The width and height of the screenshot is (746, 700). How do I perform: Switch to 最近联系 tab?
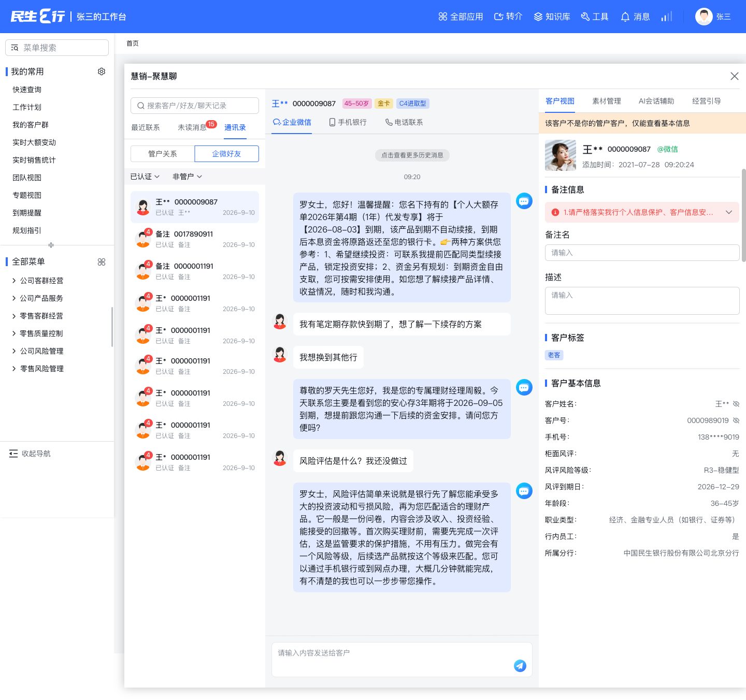tap(146, 127)
